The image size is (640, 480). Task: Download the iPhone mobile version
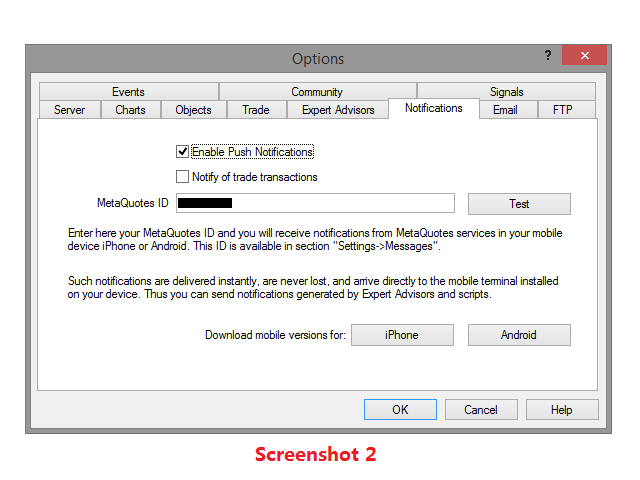402,335
